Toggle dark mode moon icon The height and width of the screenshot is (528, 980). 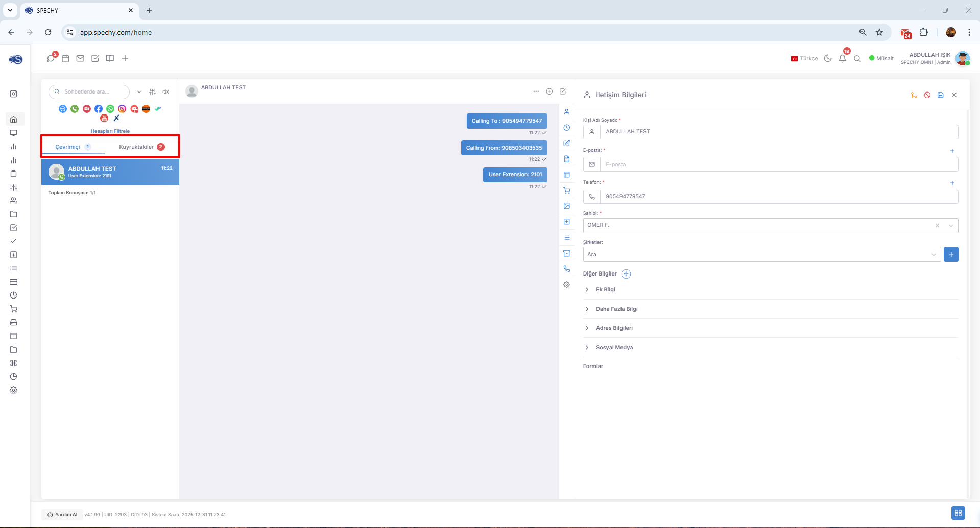tap(828, 58)
